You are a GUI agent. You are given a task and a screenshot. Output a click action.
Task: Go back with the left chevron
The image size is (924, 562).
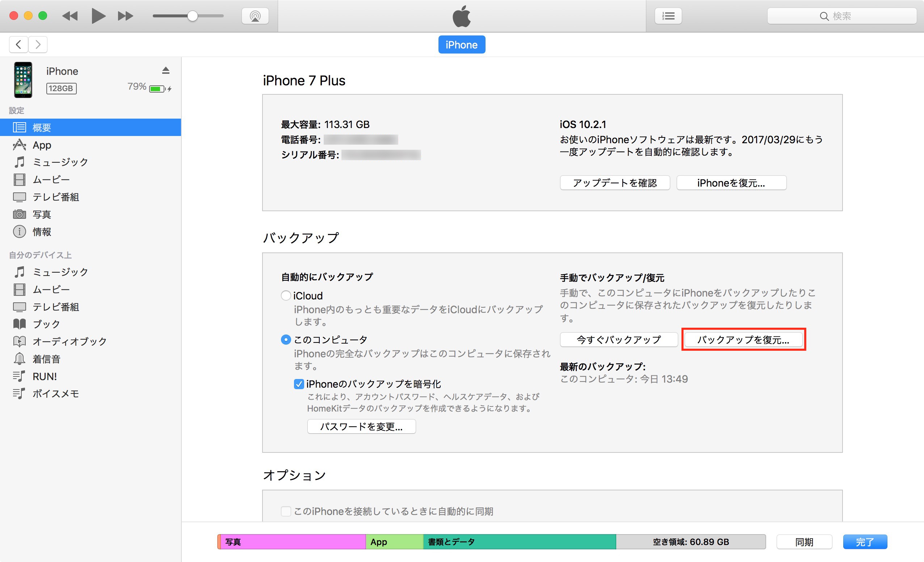coord(18,44)
